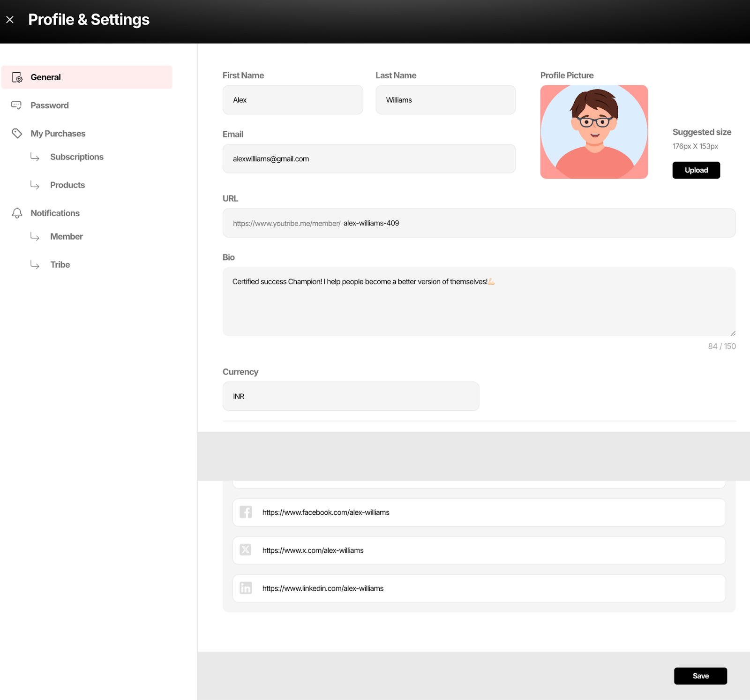Open Tribe notifications settings
Image resolution: width=750 pixels, height=700 pixels.
pyautogui.click(x=60, y=265)
